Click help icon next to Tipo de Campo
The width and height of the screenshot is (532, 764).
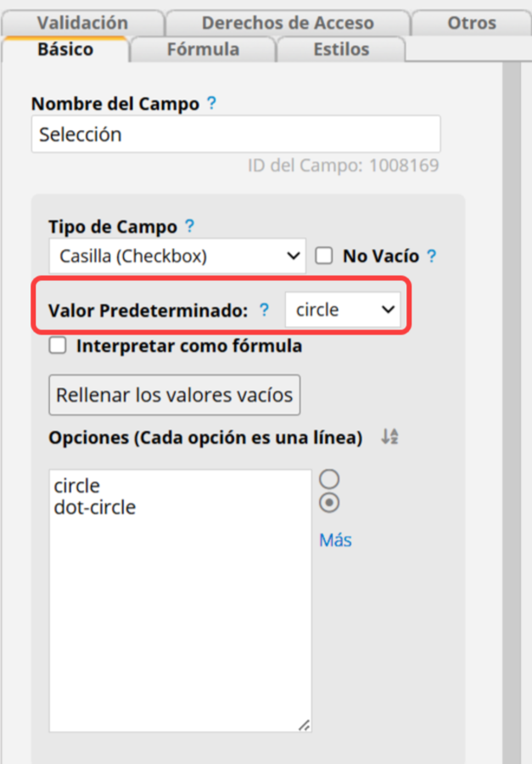point(189,226)
